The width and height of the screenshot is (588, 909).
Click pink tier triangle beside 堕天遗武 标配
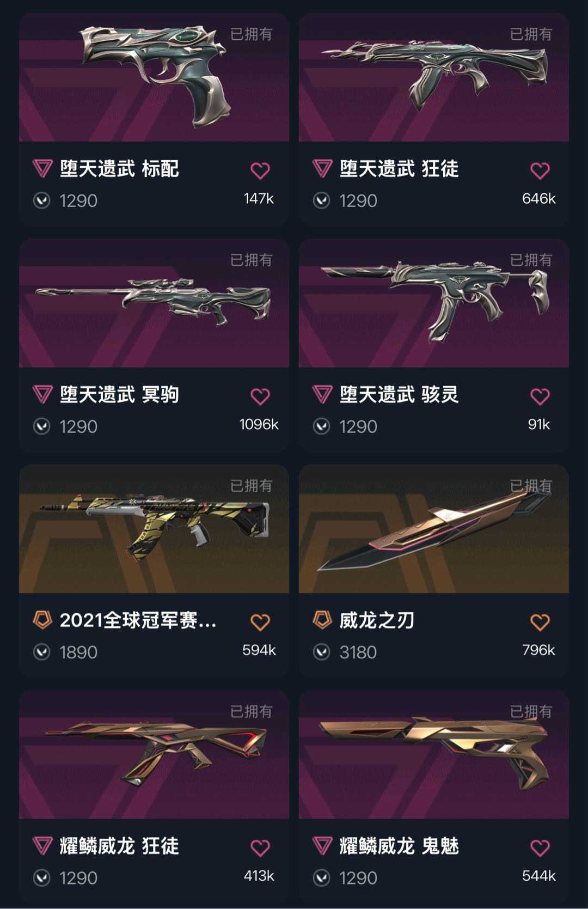click(x=42, y=169)
